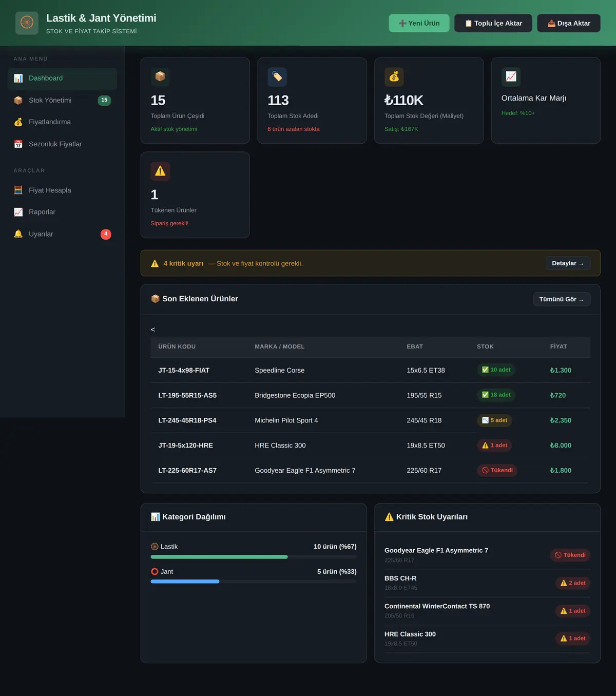
Task: Open the Stok Yönetimi menu item
Action: pyautogui.click(x=63, y=100)
